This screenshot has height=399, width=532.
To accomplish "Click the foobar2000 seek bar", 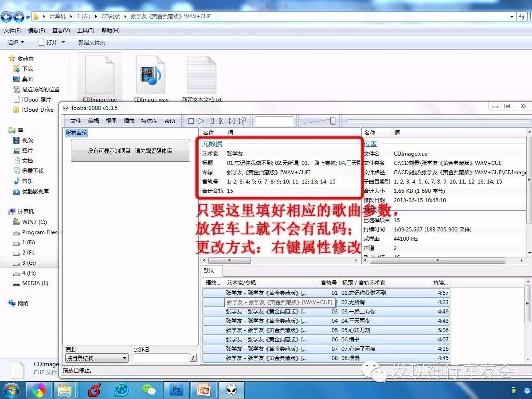I will click(438, 121).
